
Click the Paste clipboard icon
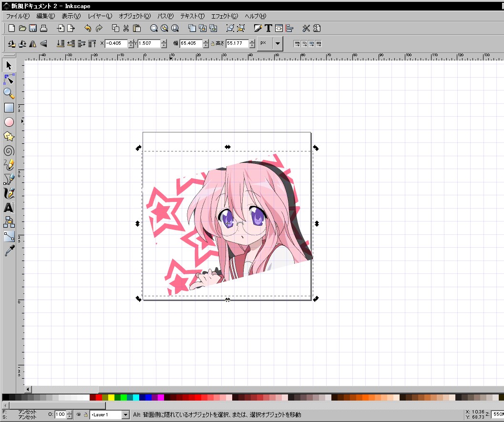coord(137,28)
